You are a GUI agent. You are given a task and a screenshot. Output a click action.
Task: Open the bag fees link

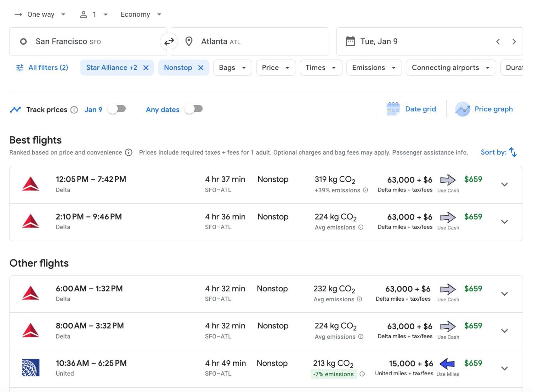pyautogui.click(x=346, y=152)
